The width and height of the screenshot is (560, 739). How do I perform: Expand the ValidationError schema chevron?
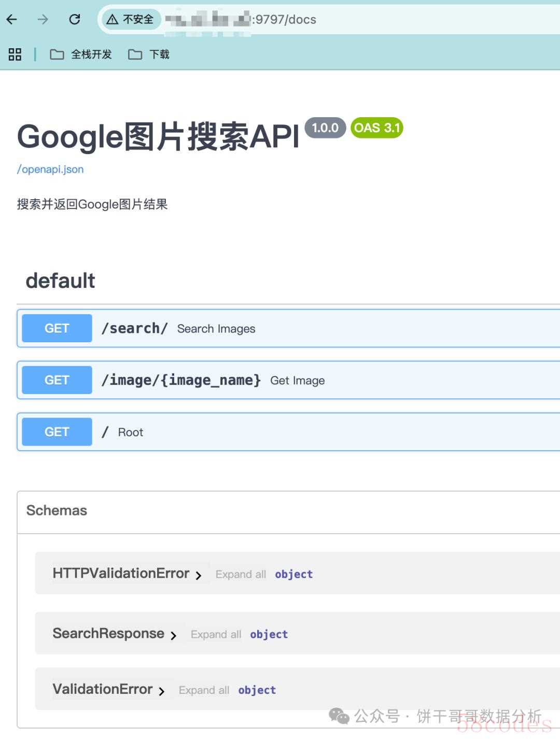coord(162,691)
